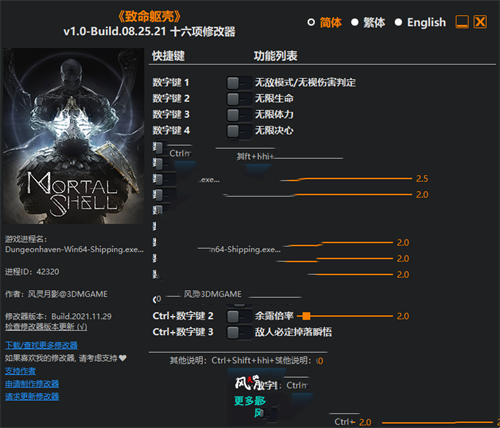Enable 敌人必定掉落瞬悟 toggle
Image resolution: width=500 pixels, height=428 pixels.
click(239, 332)
